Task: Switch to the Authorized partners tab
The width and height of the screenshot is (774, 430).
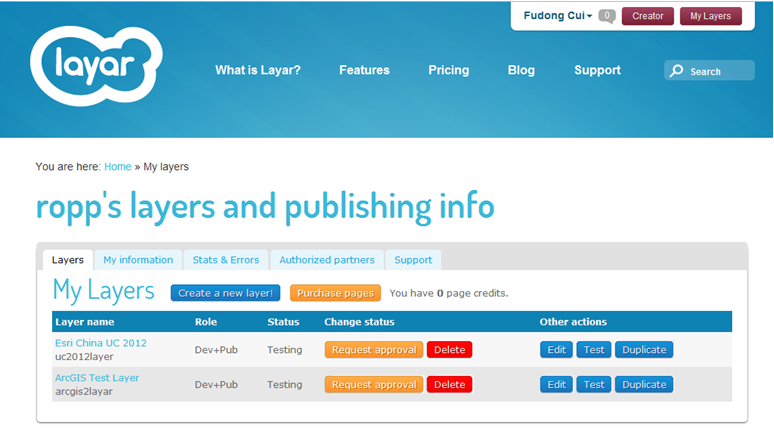Action: click(x=327, y=260)
